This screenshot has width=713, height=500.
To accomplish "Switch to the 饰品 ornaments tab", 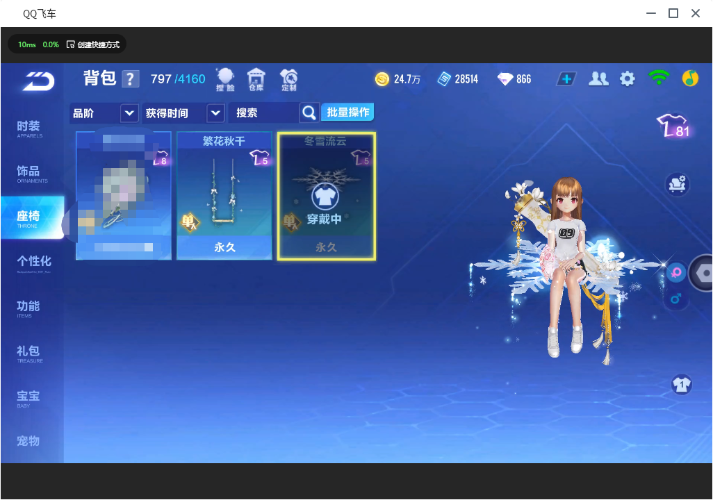I will [30, 174].
